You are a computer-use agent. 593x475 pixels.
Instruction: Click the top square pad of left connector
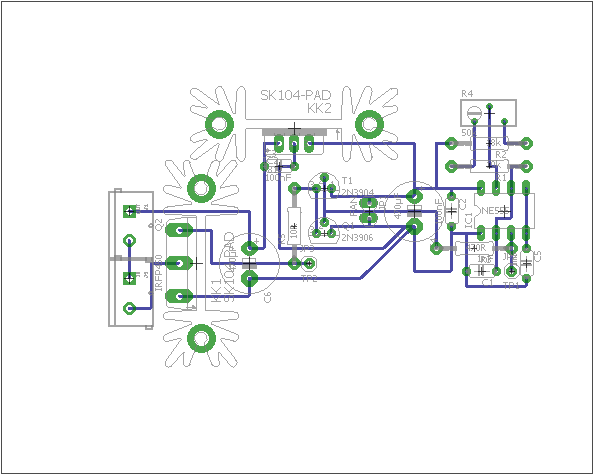[130, 211]
